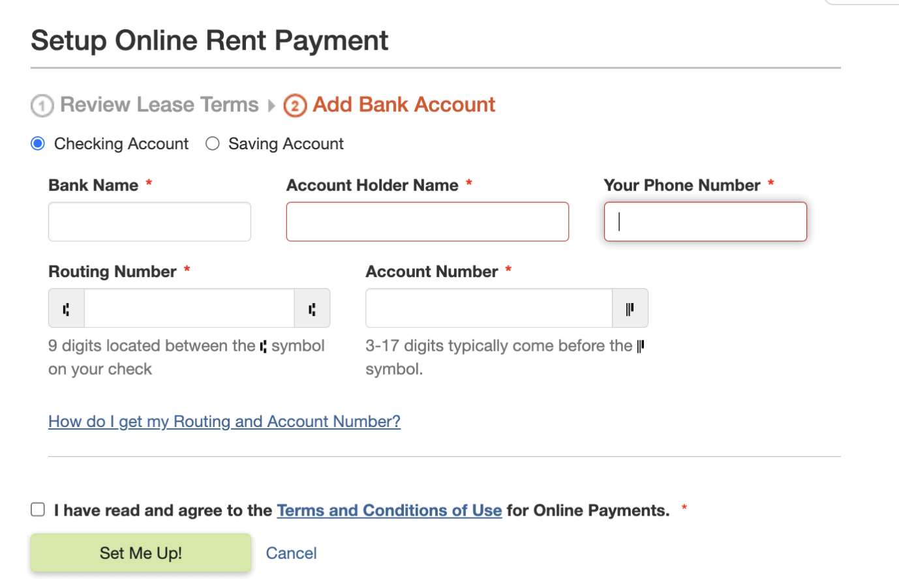The width and height of the screenshot is (899, 588).
Task: Open the Add Bank Account step
Action: (404, 105)
